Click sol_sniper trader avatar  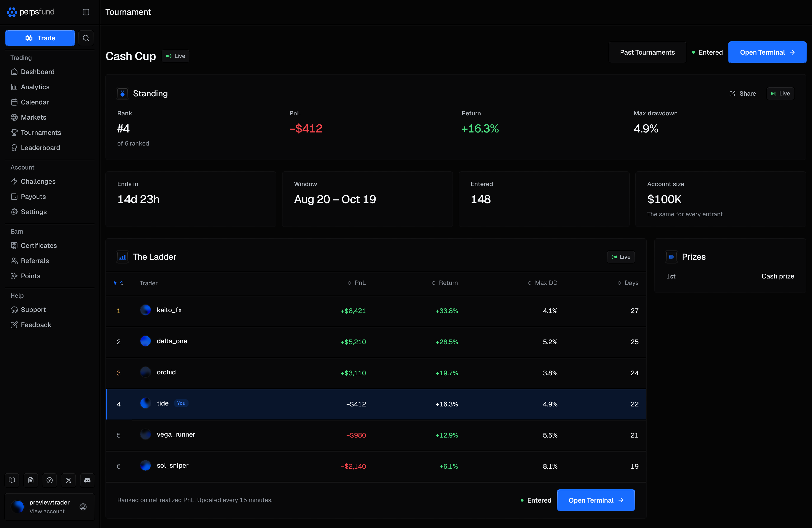coord(145,465)
